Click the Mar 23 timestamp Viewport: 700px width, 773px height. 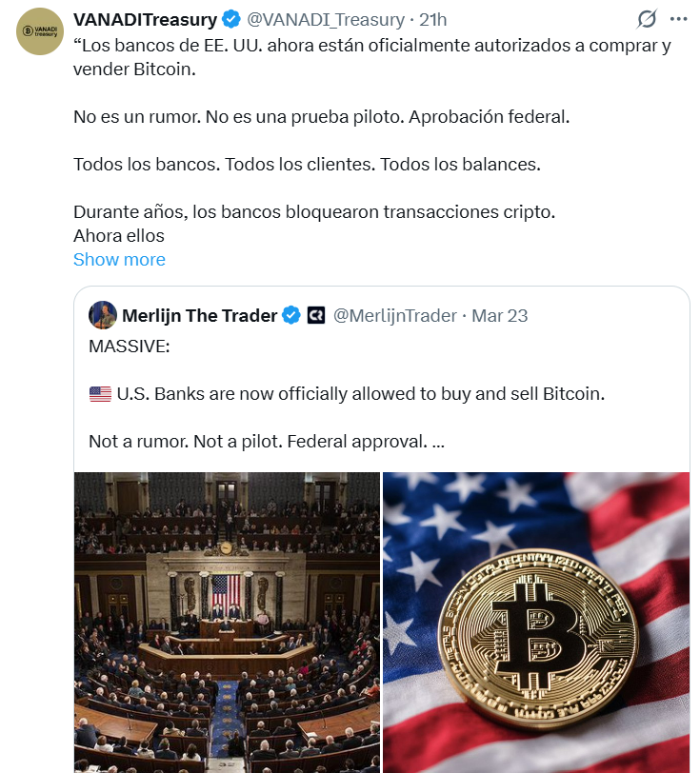500,315
